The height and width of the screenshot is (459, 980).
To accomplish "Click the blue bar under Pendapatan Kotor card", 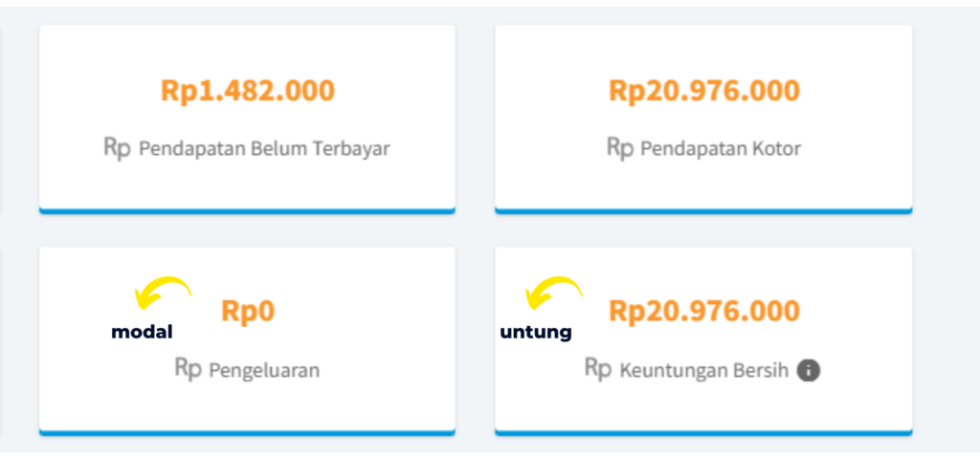I will point(703,211).
